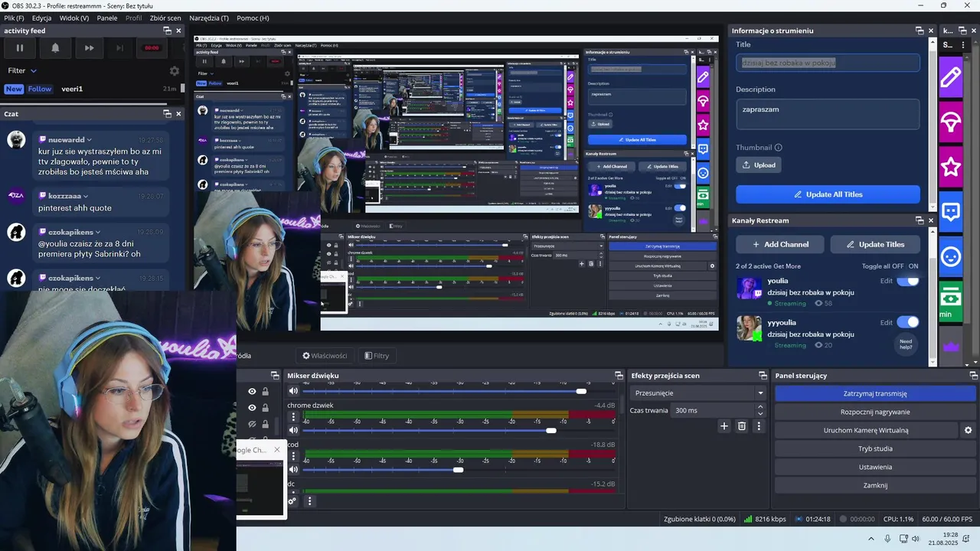Toggle the youlia channel switch
This screenshot has height=551, width=980.
point(907,281)
